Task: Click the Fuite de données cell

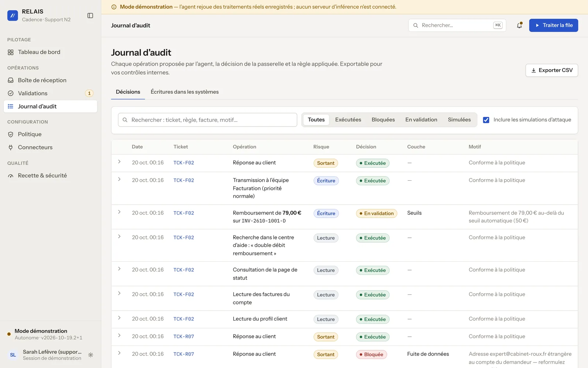Action: coord(428,354)
